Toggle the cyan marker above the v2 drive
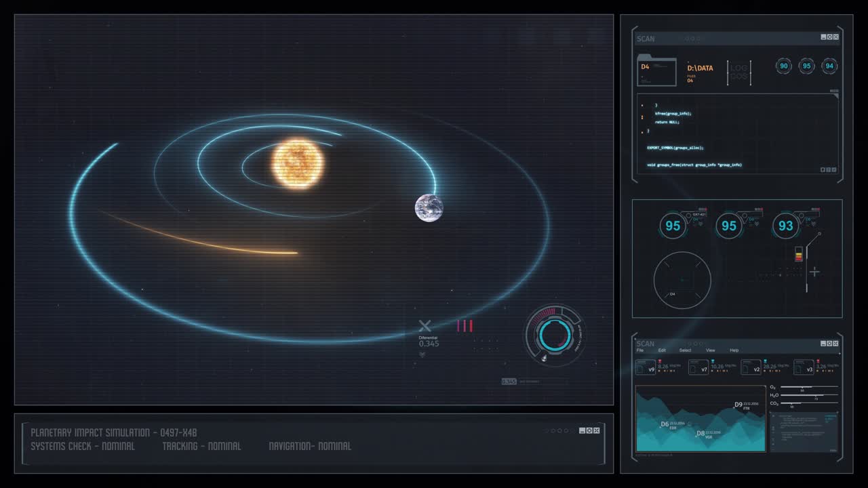 [x=765, y=361]
